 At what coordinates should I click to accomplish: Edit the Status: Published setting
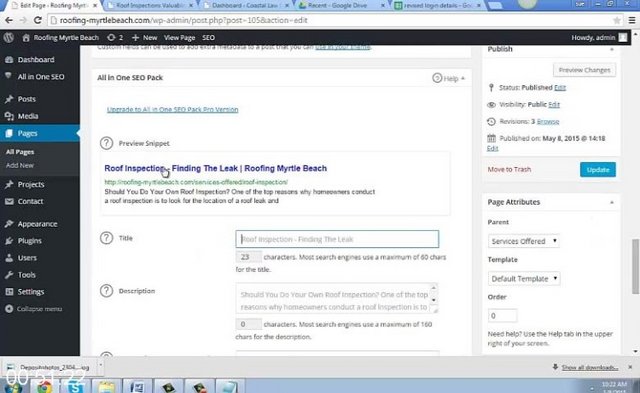click(x=560, y=88)
